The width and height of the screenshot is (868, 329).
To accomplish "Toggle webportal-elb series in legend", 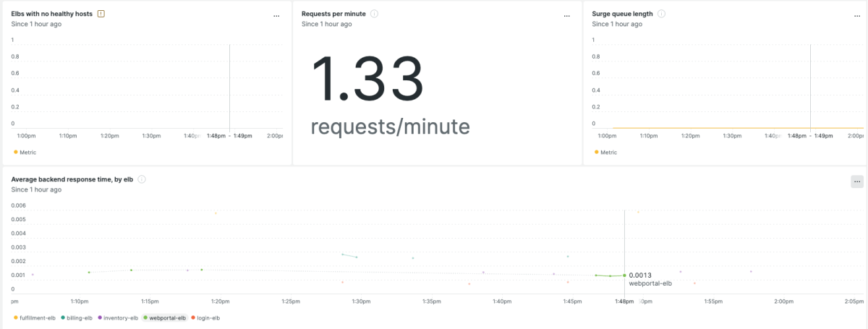I will (x=165, y=317).
